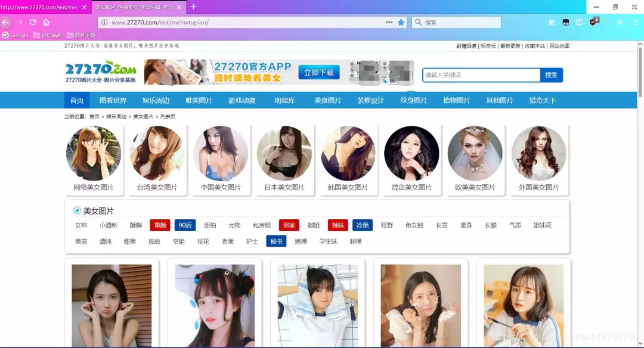
Task: Click the square screenshot icon in the toolbar
Action: coord(578,21)
